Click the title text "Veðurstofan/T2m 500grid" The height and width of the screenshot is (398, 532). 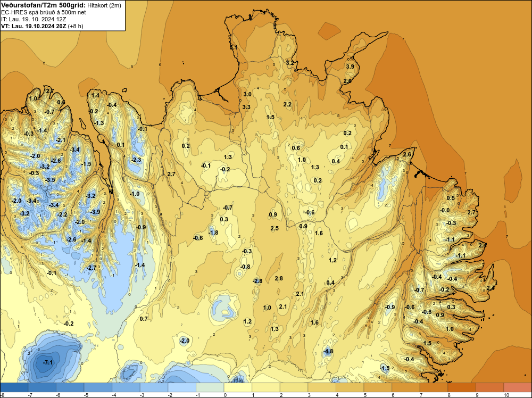[43, 5]
